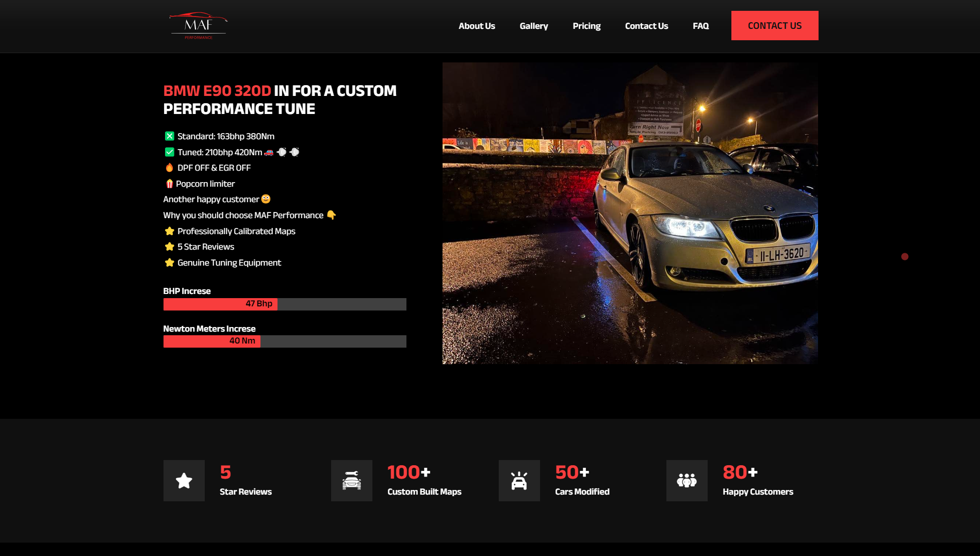The width and height of the screenshot is (980, 556).
Task: Click the text 'Tuned: 210bhp 420Nm'
Action: point(220,152)
